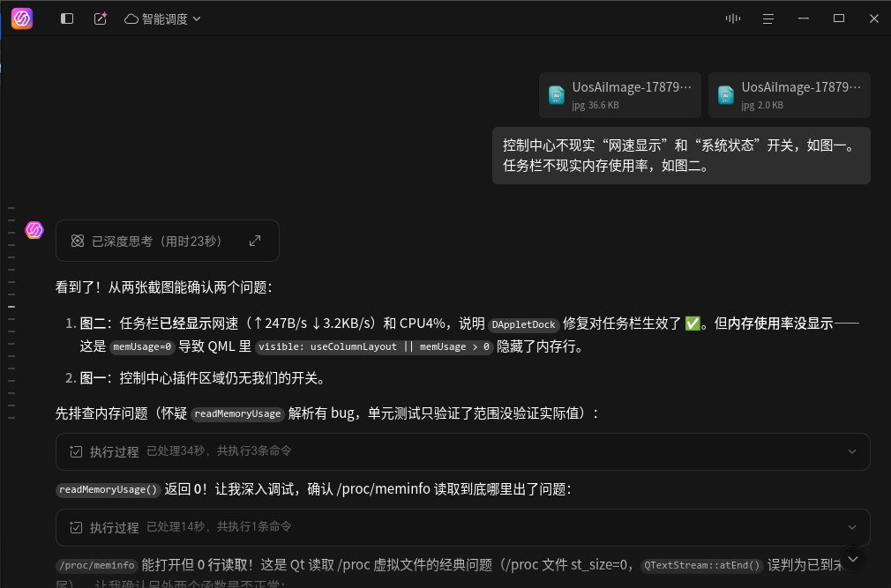The image size is (891, 588).
Task: Jump to bottom with round down-arrow button
Action: (x=853, y=559)
